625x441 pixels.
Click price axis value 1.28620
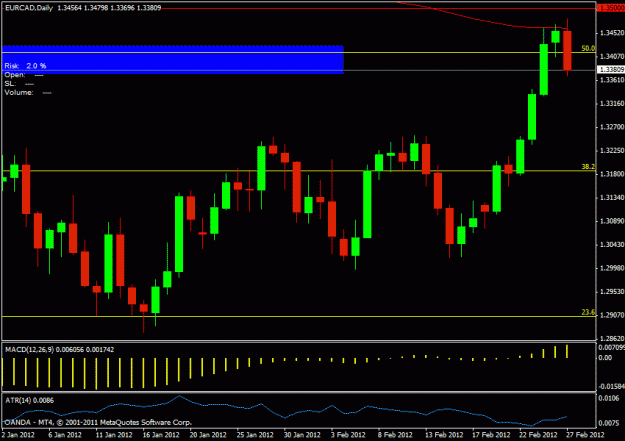tap(612, 339)
